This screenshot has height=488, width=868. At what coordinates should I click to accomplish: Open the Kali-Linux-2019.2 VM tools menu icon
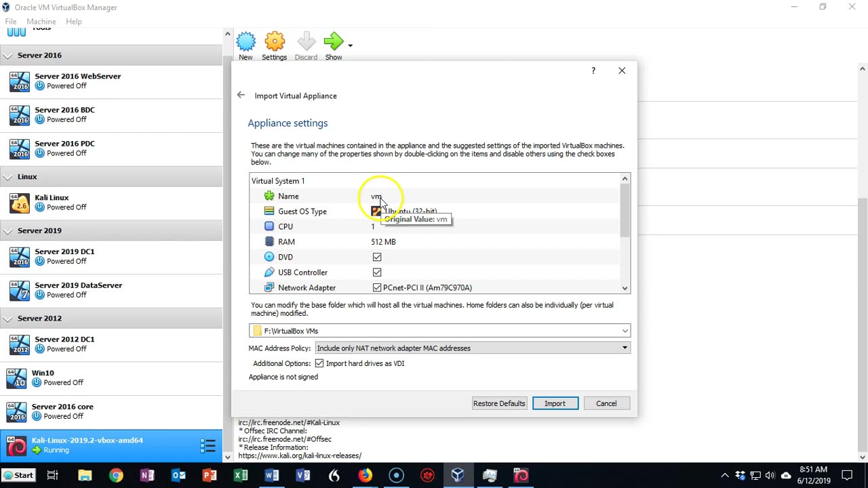(x=208, y=446)
